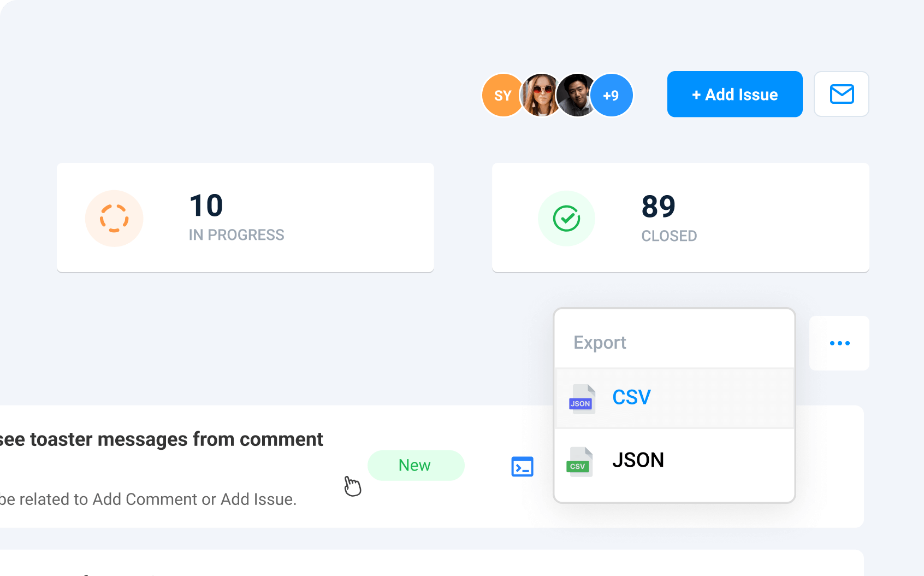Click the file icon beside the JSON option

click(x=579, y=462)
